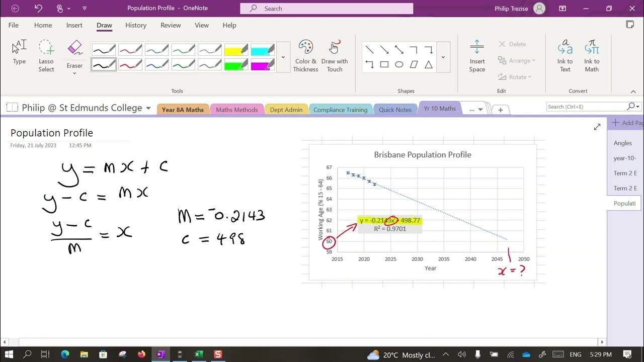Click the Population Profile page title
The width and height of the screenshot is (644, 362).
coord(52,133)
